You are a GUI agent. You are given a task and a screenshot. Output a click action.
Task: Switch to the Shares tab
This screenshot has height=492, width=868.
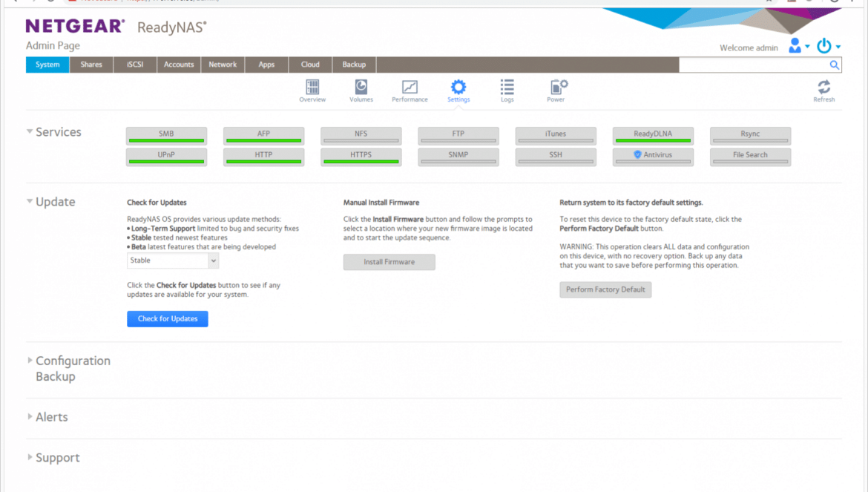click(91, 65)
